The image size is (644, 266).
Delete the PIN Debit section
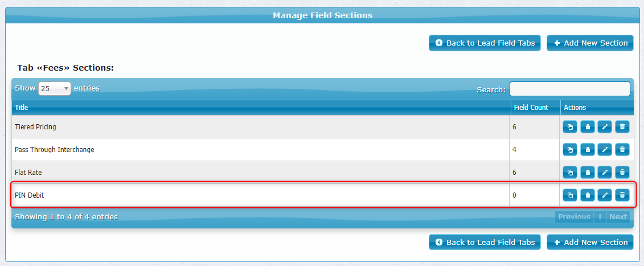coord(622,195)
